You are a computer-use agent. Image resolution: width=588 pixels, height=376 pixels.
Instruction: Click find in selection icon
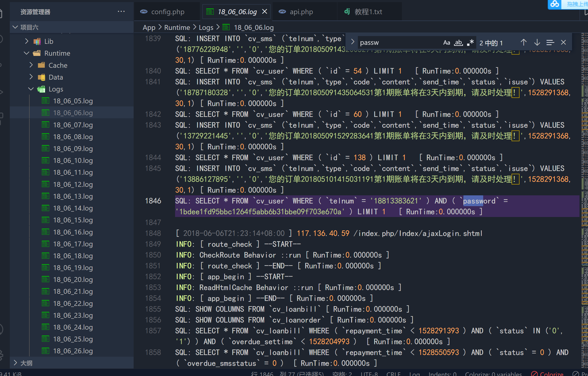550,43
